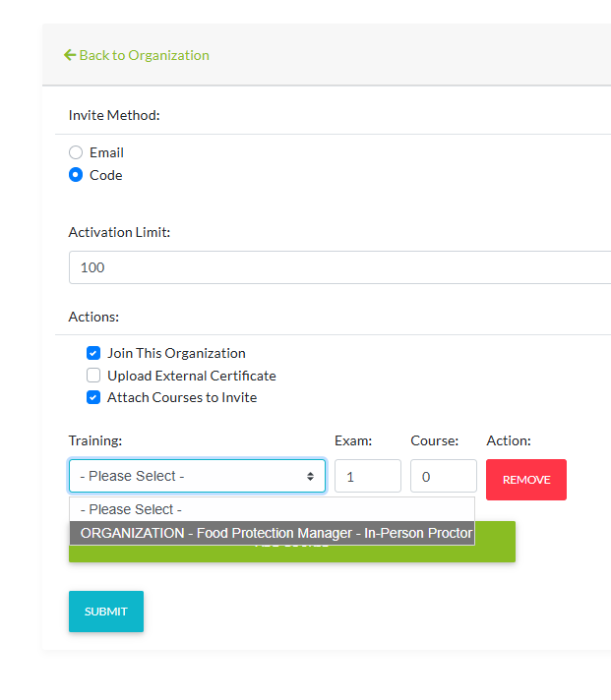
Task: Click the 'Upload External Certificate' label text
Action: tap(191, 376)
